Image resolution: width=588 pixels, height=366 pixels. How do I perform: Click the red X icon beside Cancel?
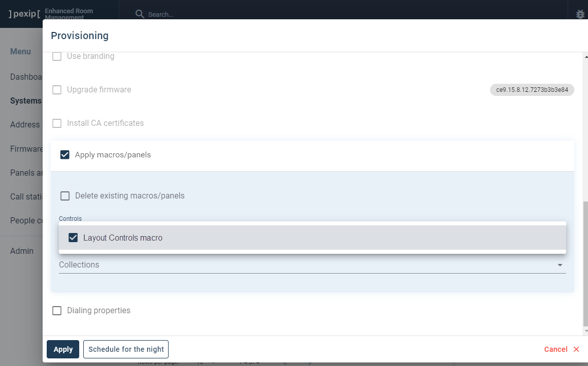pyautogui.click(x=576, y=349)
